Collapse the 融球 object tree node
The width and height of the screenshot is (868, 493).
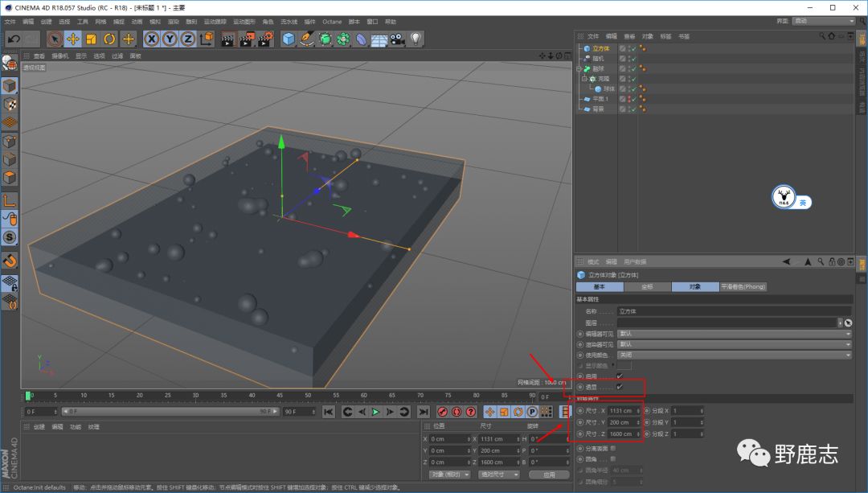tap(579, 69)
